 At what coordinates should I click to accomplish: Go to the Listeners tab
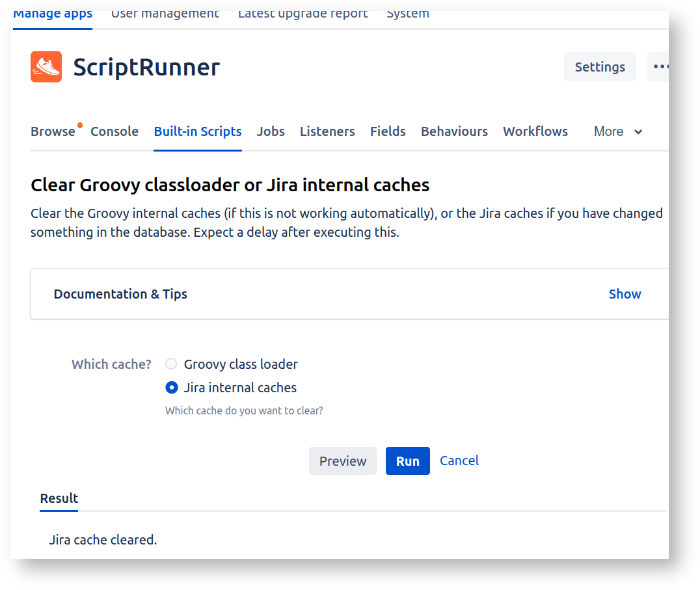click(x=327, y=131)
